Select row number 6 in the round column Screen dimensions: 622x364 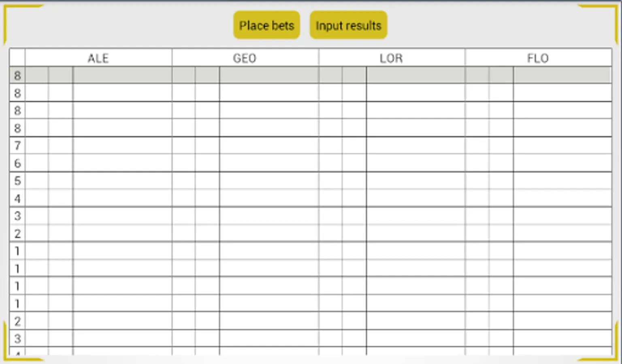click(17, 163)
